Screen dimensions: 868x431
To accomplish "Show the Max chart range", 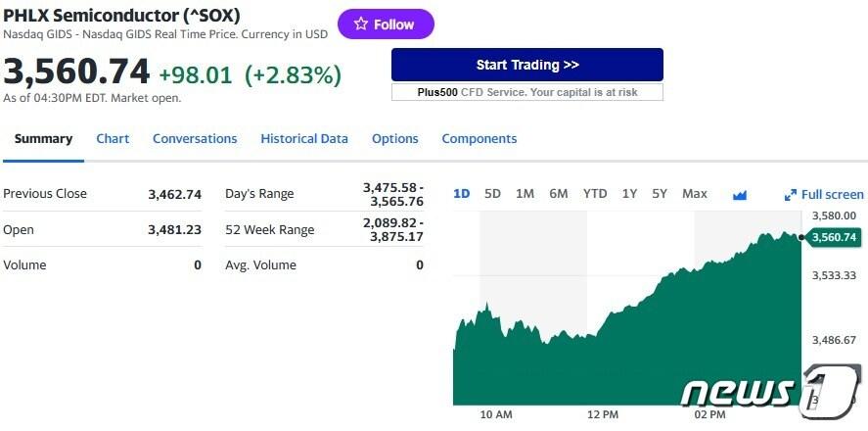I will point(695,194).
